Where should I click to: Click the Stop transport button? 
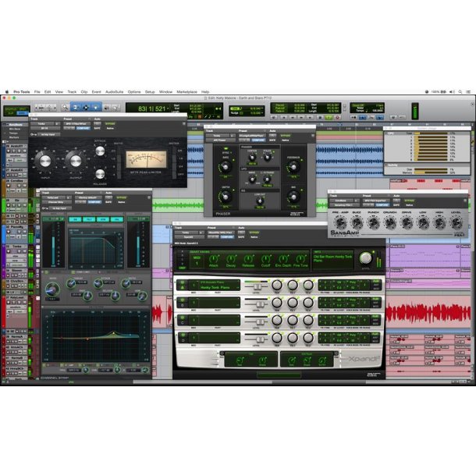pyautogui.click(x=320, y=117)
